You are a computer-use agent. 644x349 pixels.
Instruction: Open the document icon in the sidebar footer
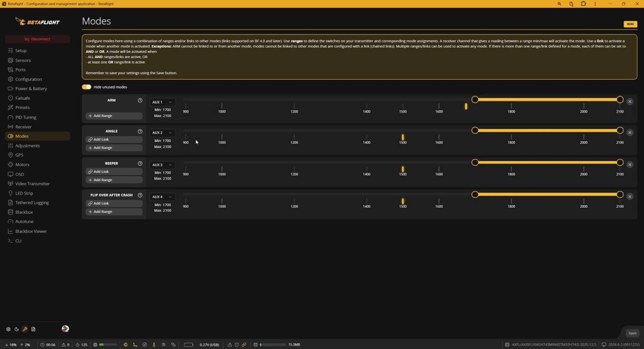pyautogui.click(x=33, y=329)
